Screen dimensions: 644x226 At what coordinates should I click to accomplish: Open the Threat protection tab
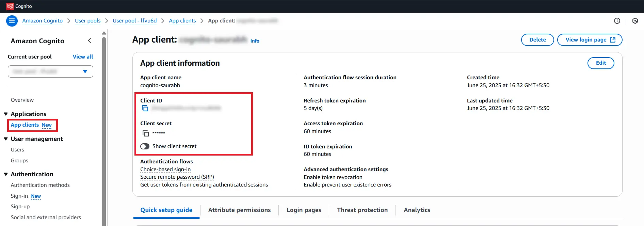coord(362,210)
